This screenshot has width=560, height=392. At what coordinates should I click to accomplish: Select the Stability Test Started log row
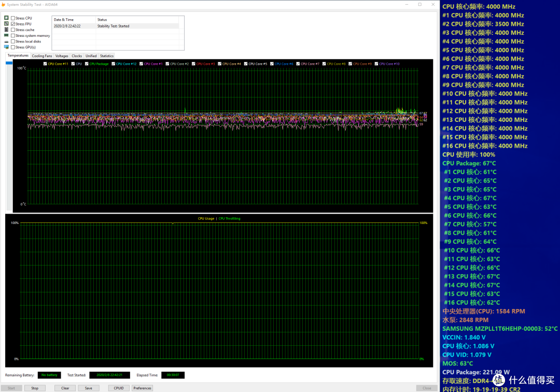point(116,26)
